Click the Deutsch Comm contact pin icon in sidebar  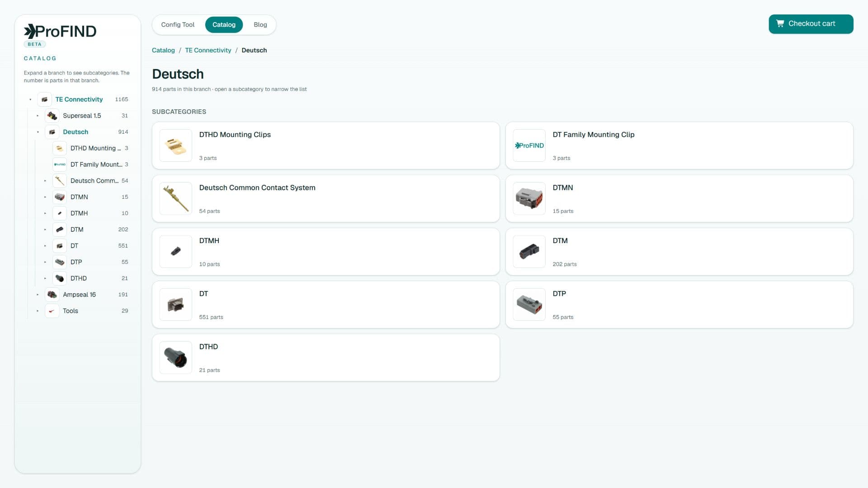tap(60, 181)
